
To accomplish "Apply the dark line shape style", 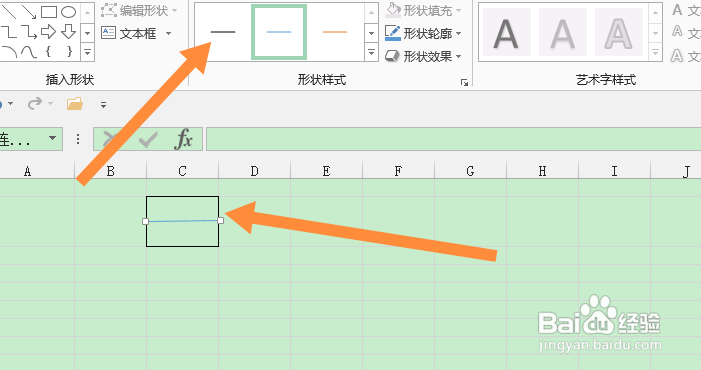I will (223, 32).
